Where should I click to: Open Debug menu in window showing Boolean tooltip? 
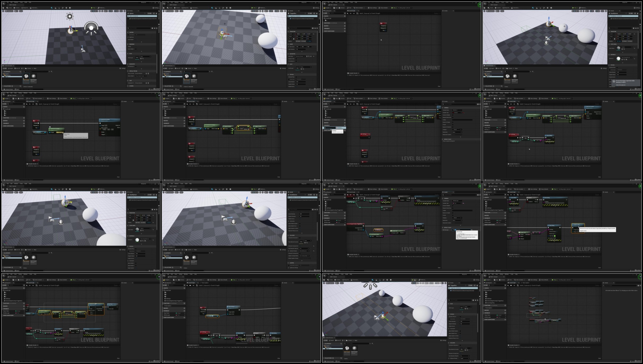pyautogui.click(x=341, y=93)
